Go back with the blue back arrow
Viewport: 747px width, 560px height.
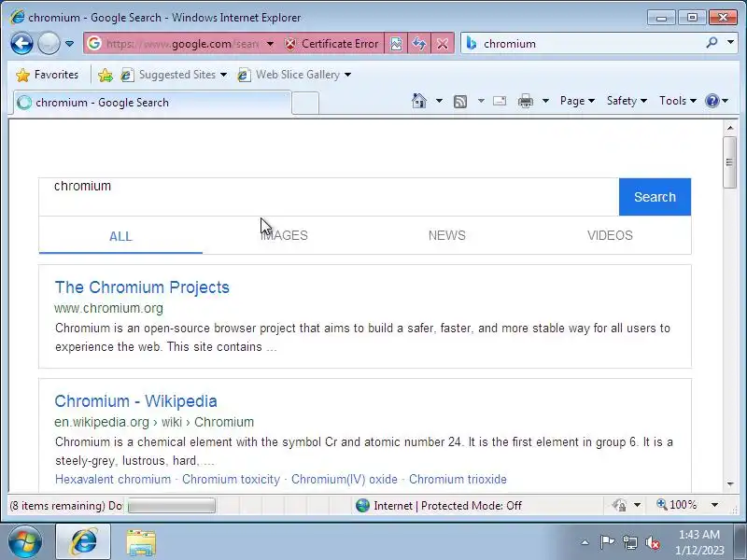pyautogui.click(x=21, y=43)
